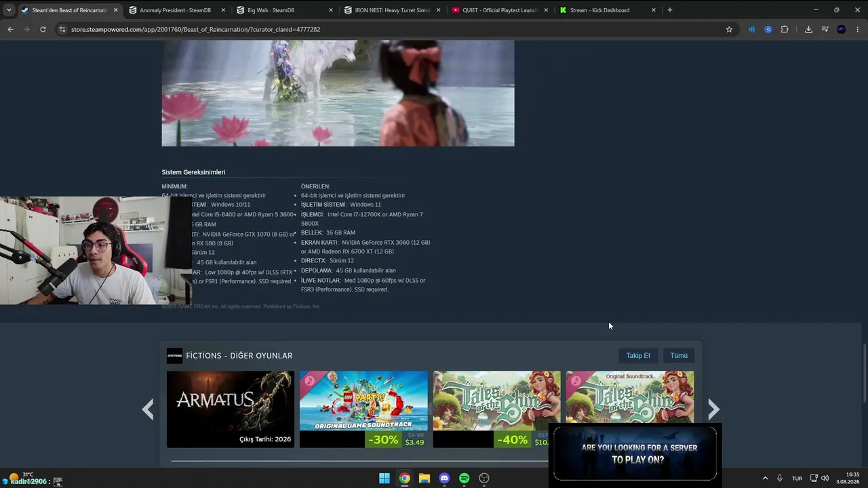Open the blue sound-wave extension icon
Image resolution: width=868 pixels, height=488 pixels.
(x=751, y=29)
